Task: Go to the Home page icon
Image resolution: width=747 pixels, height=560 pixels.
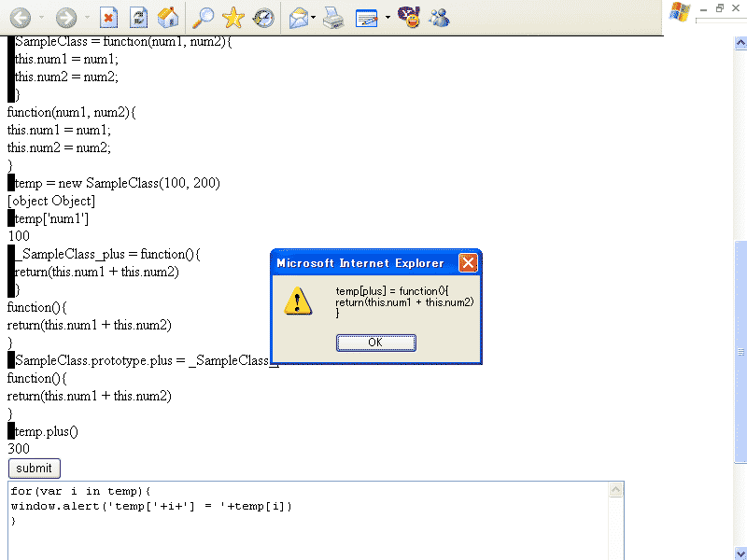Action: click(x=168, y=18)
